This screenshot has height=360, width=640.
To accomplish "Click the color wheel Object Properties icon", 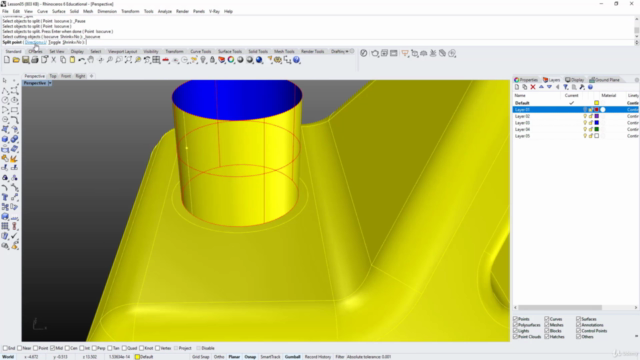I will point(231,60).
